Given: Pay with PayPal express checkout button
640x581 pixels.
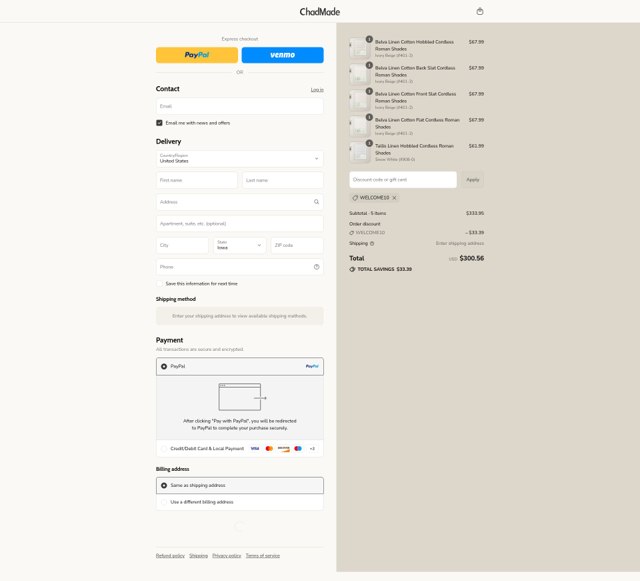Looking at the screenshot, I should [197, 55].
